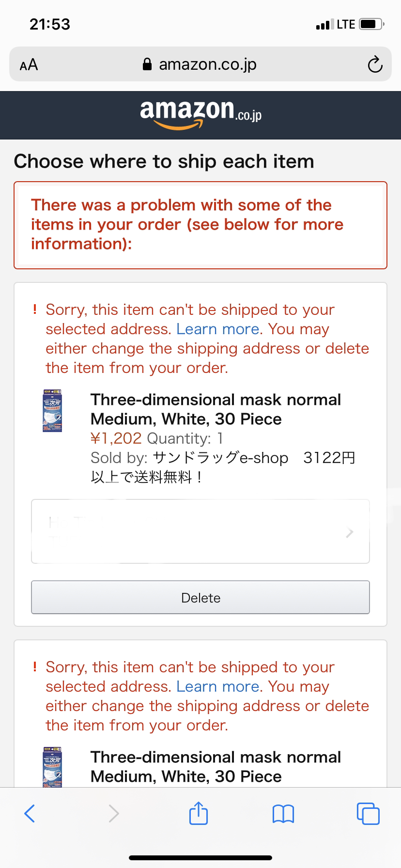The height and width of the screenshot is (868, 401).
Task: Open first Three-dimensional mask product title
Action: [216, 409]
